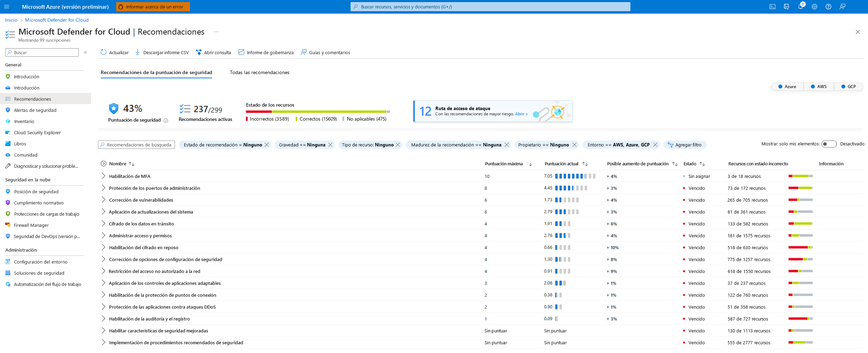Click the info icon next to Puntuación de seguridad

(166, 121)
